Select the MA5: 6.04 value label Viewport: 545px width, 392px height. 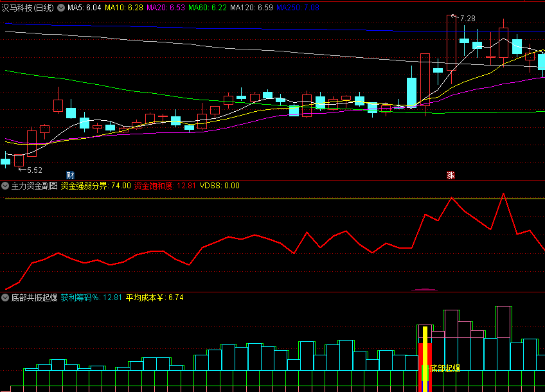(x=84, y=8)
